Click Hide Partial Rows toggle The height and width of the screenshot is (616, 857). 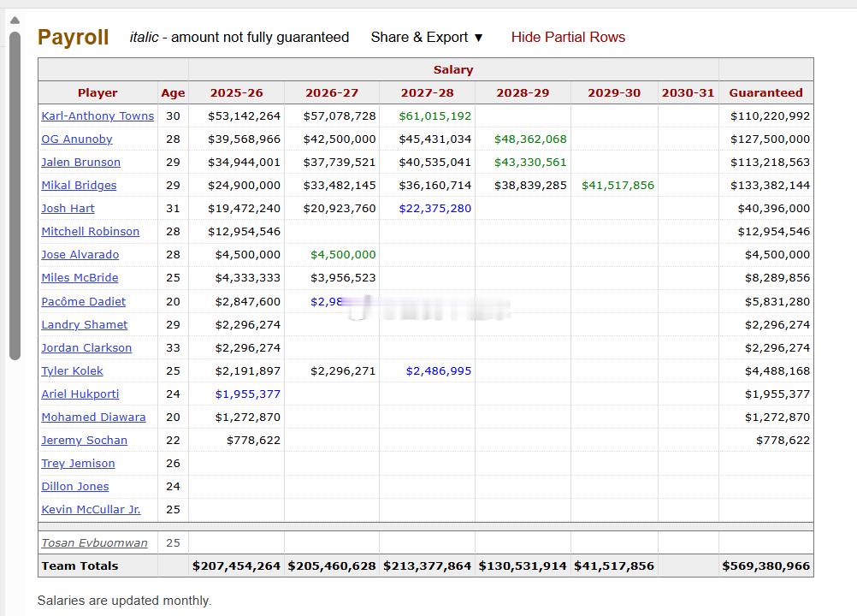[x=568, y=37]
